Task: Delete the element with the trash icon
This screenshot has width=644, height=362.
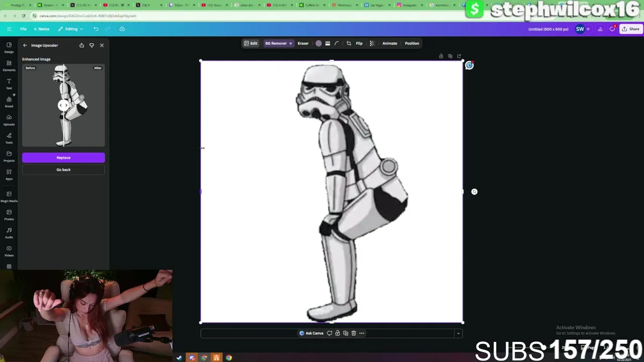Action: coord(354,333)
